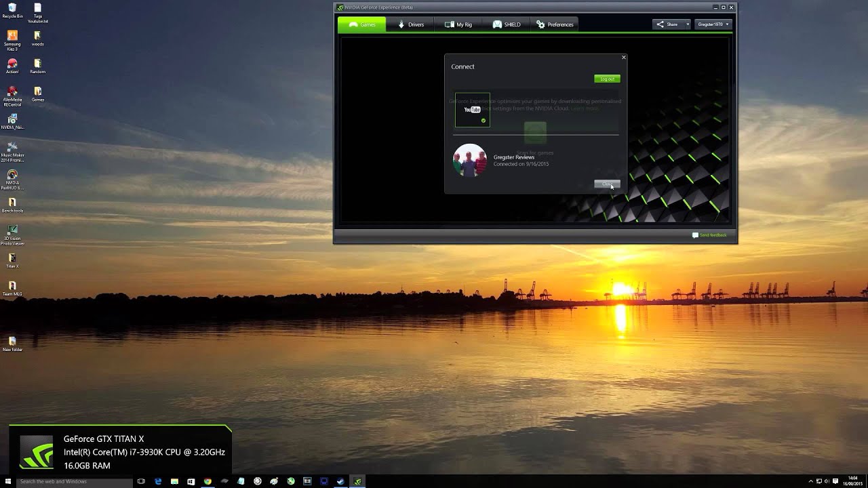
Task: Click the Share button
Action: pyautogui.click(x=667, y=24)
